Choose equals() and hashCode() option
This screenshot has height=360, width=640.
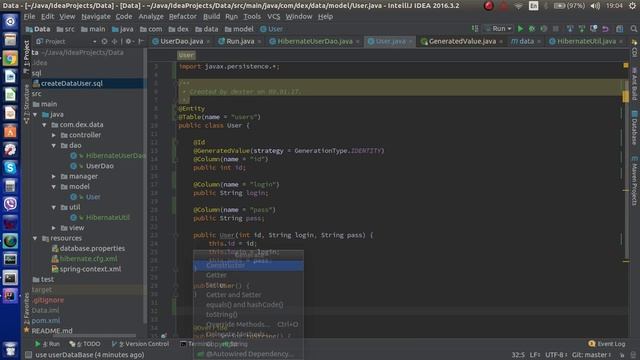(248, 305)
